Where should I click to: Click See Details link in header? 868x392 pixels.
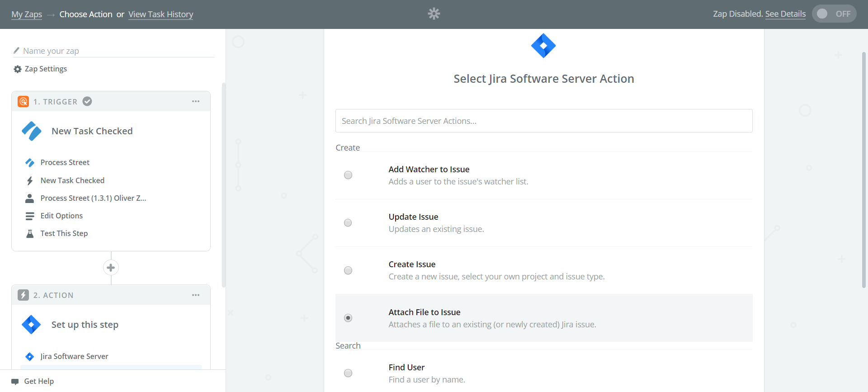785,14
